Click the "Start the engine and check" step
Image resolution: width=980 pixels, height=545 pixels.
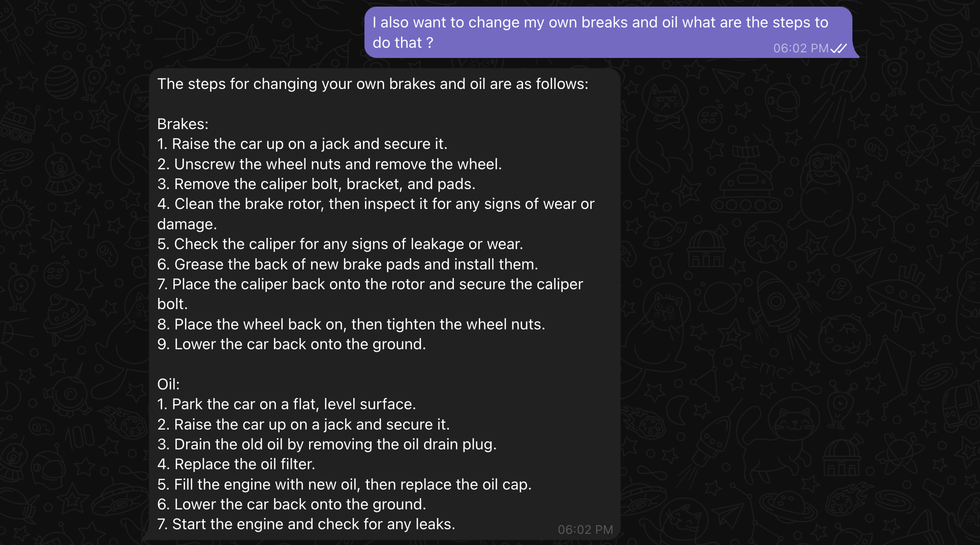click(306, 524)
